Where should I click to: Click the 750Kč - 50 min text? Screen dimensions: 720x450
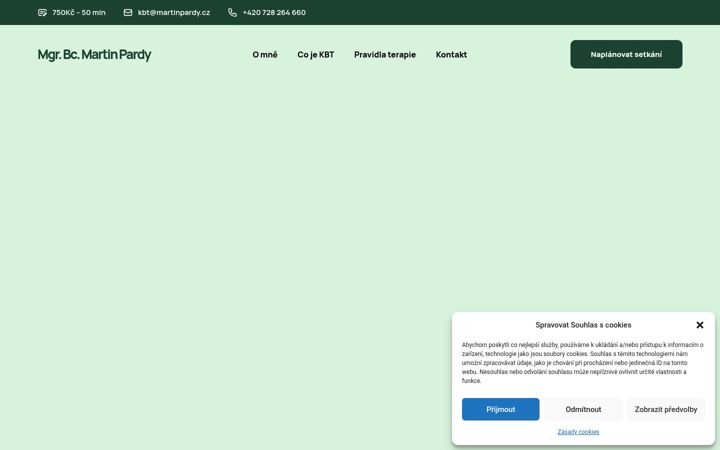79,12
